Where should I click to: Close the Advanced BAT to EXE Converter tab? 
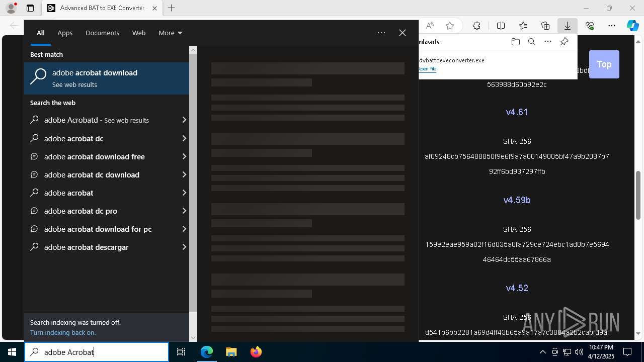pos(154,8)
